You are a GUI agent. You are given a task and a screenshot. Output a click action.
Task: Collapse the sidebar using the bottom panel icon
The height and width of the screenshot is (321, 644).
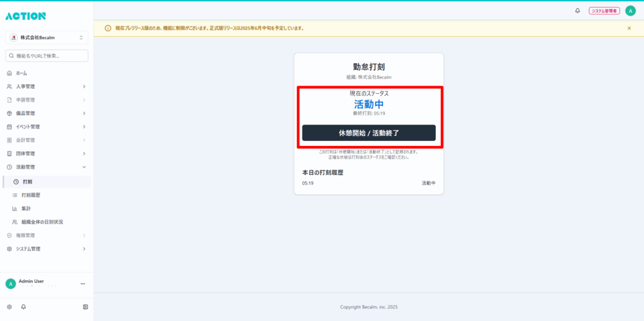[86, 307]
